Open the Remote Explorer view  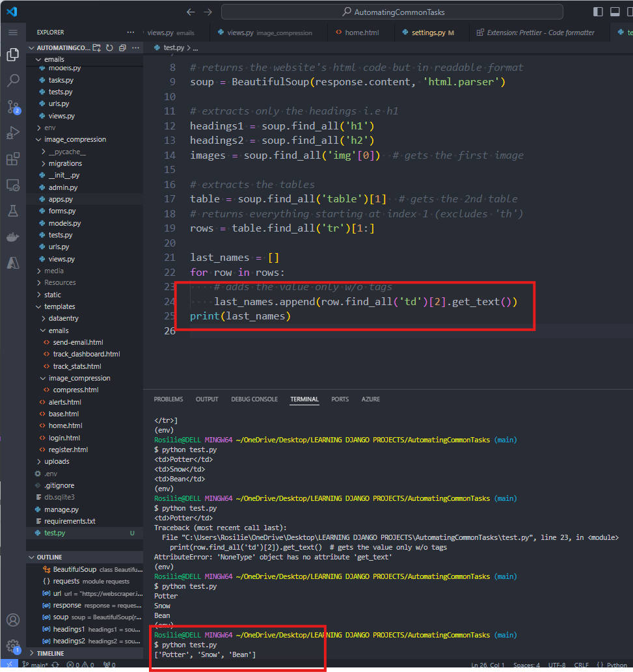pos(13,185)
